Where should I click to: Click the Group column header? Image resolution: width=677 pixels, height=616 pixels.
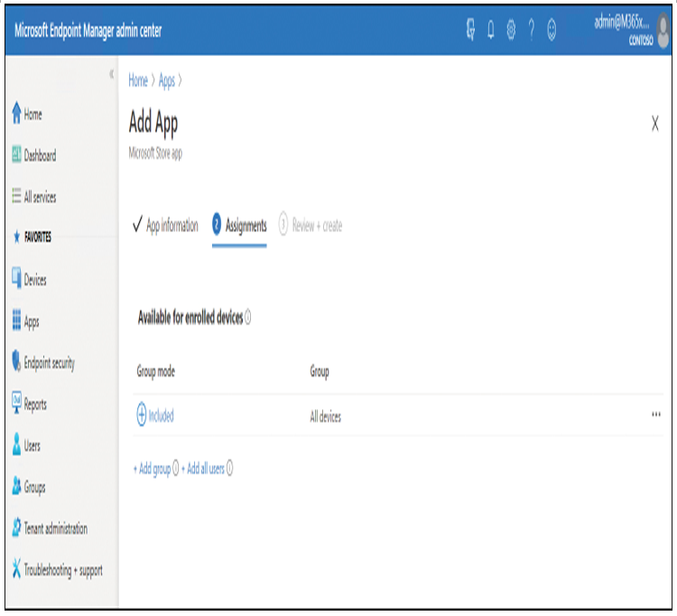pos(320,371)
